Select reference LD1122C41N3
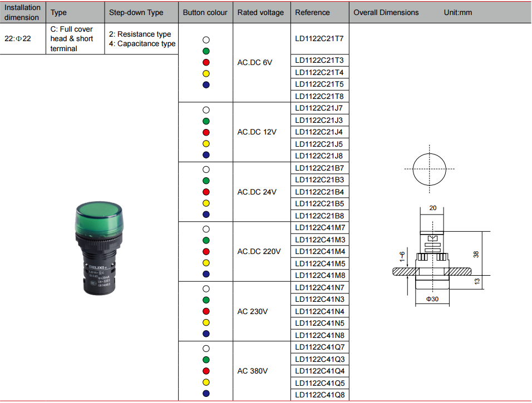Screen dimensions: 532x403 320,299
